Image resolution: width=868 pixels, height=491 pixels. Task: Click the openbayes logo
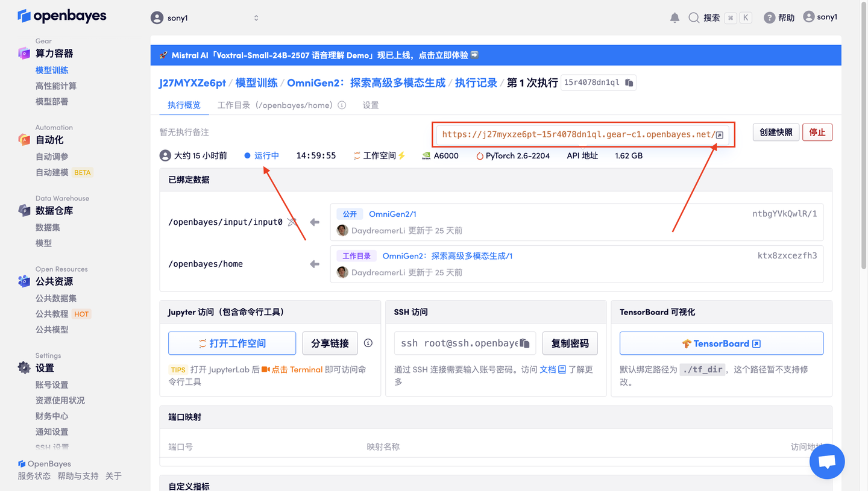point(62,16)
